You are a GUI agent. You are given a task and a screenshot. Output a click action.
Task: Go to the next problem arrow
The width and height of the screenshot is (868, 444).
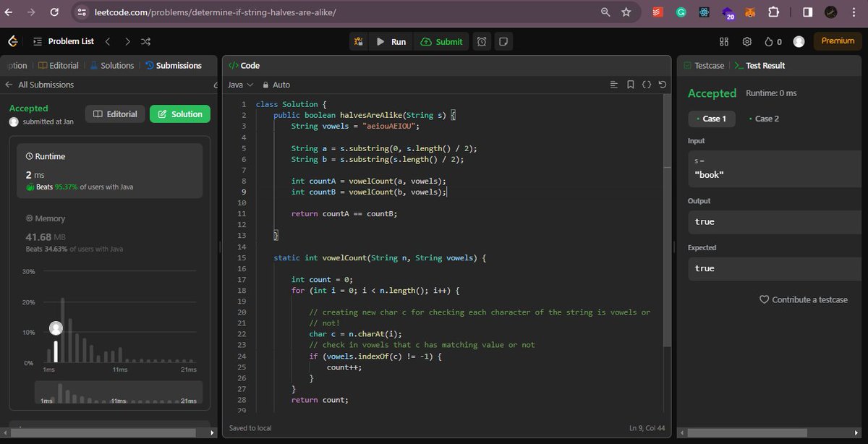pos(127,41)
